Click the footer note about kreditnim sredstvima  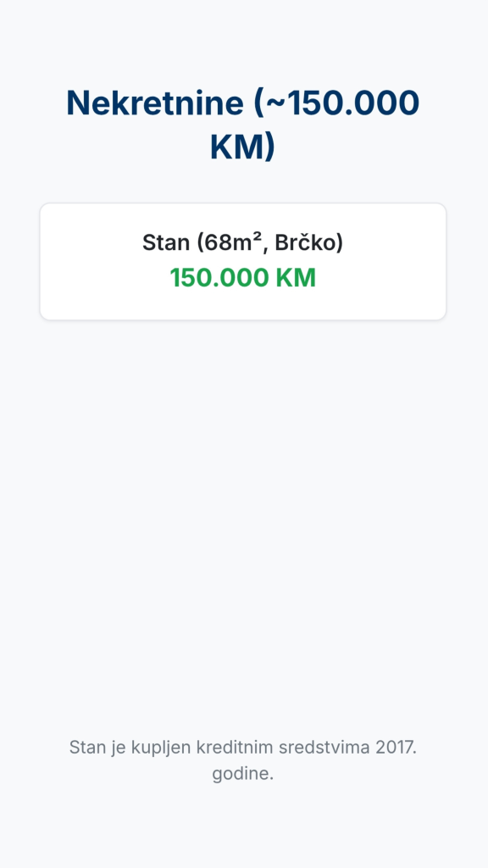(x=243, y=760)
